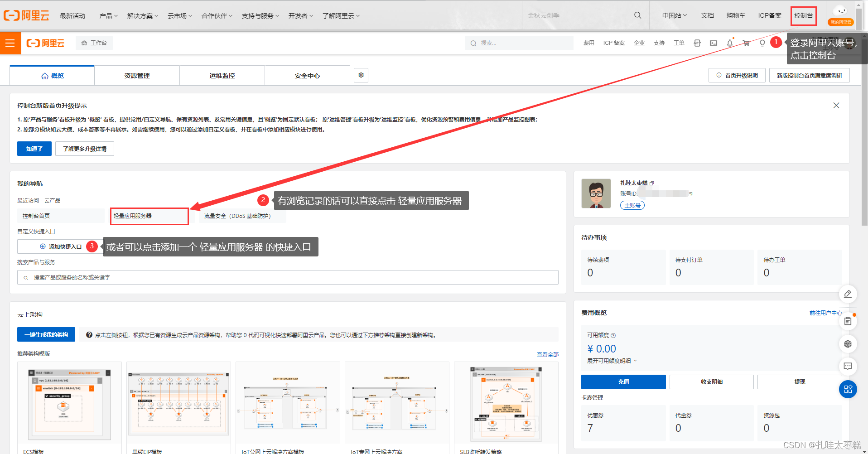Click the 提现 withdraw button
This screenshot has height=454, width=868.
pyautogui.click(x=800, y=382)
